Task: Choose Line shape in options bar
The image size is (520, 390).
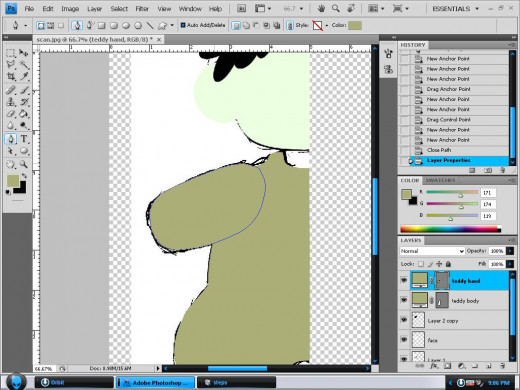Action: point(150,25)
